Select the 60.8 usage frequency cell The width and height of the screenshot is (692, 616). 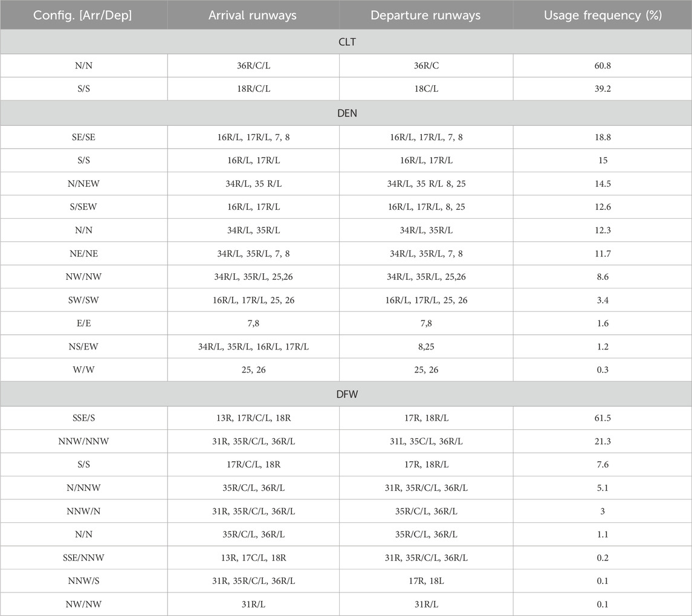[603, 66]
